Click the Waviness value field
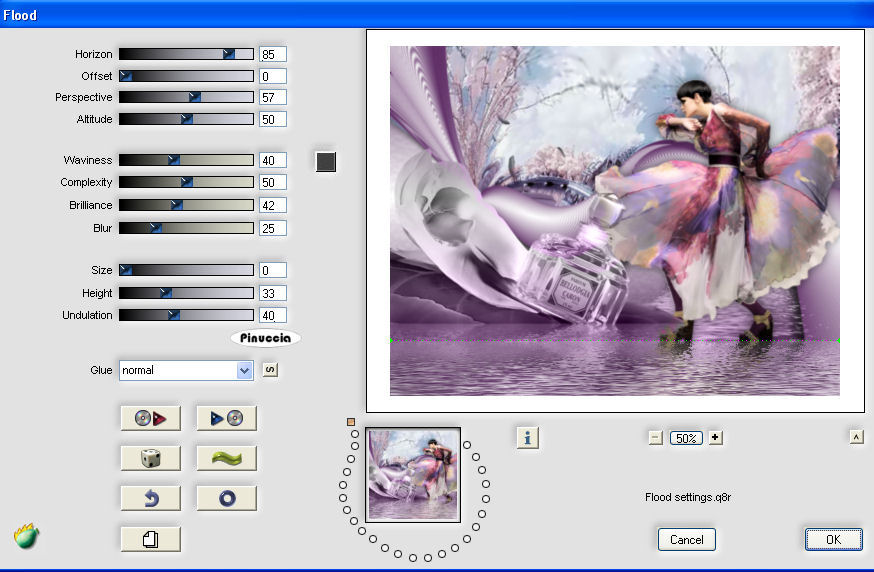Screen dimensions: 874x572 click(x=273, y=160)
